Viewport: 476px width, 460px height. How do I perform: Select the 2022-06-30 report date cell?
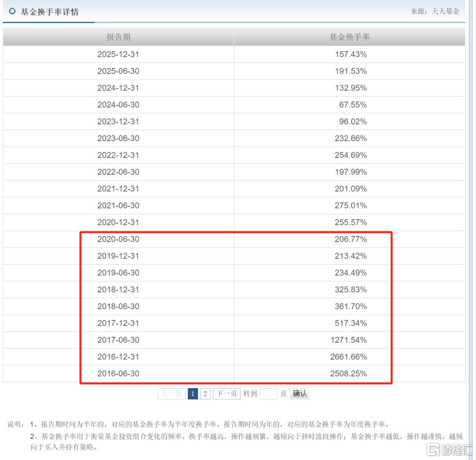coord(118,172)
